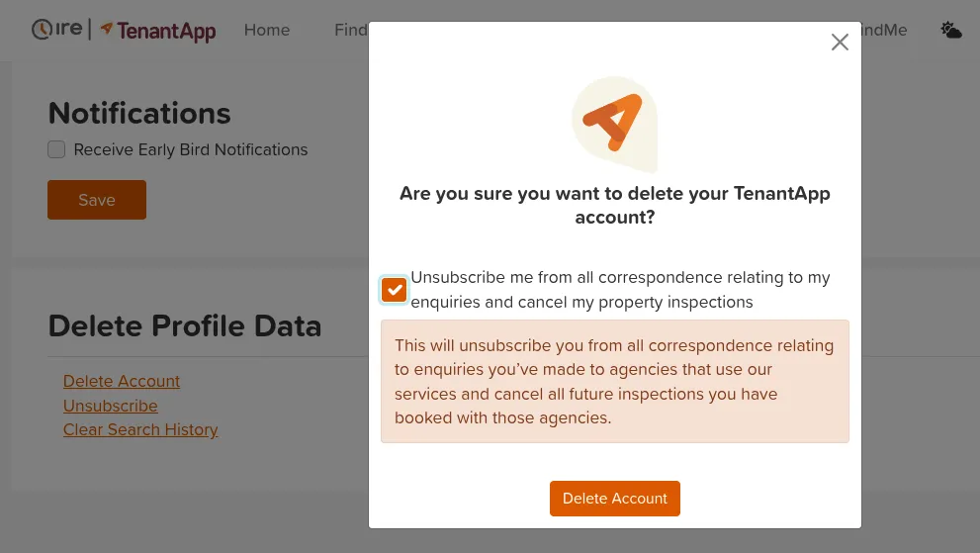Open the partially hidden ndMe nav item

click(884, 30)
